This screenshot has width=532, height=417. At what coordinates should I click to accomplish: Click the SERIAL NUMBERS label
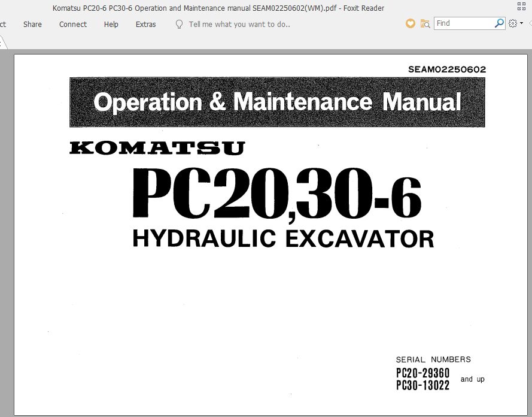coord(433,359)
